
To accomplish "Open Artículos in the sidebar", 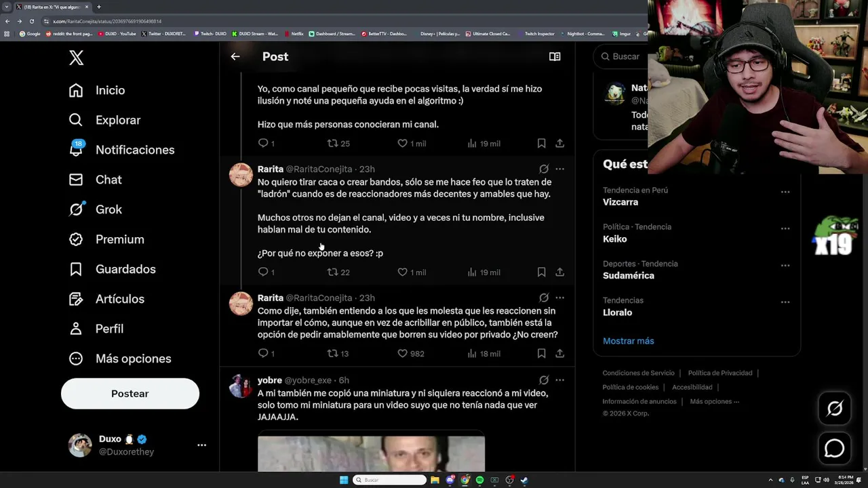I will [106, 299].
